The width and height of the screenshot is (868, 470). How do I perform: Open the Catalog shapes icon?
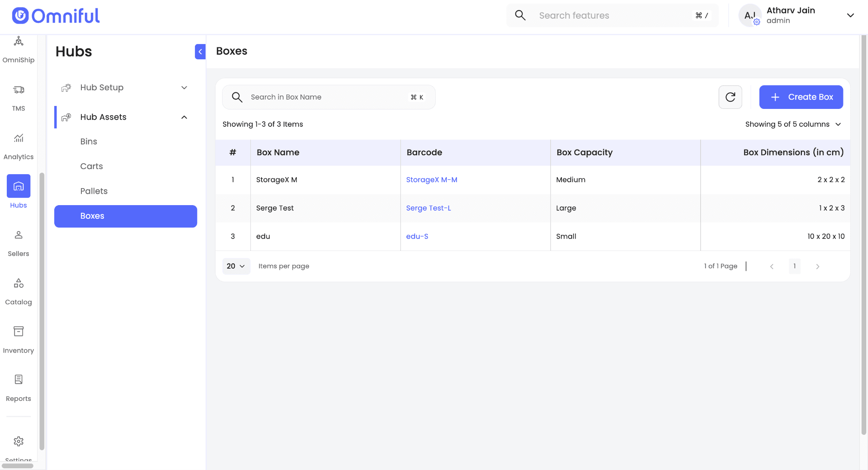[18, 284]
